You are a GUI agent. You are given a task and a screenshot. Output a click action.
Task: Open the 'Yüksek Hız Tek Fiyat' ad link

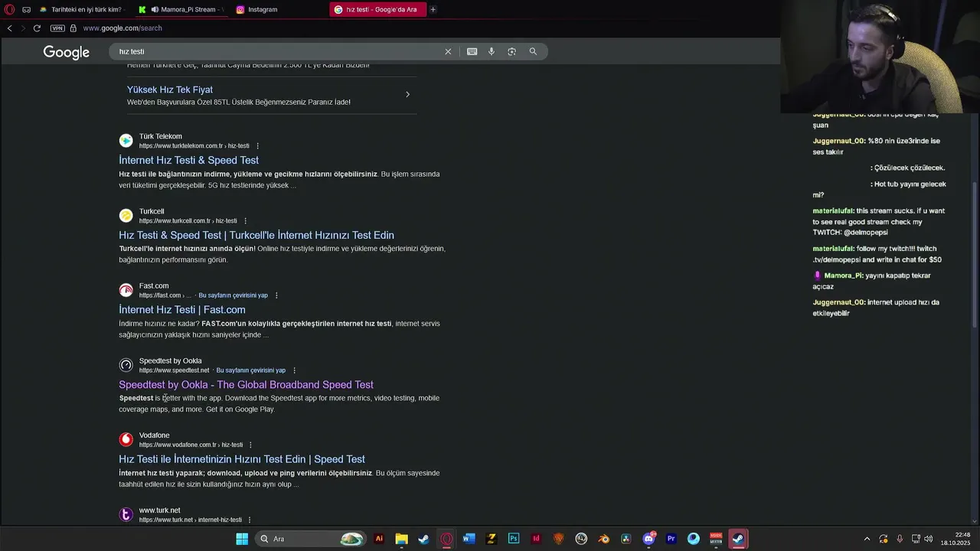(170, 90)
